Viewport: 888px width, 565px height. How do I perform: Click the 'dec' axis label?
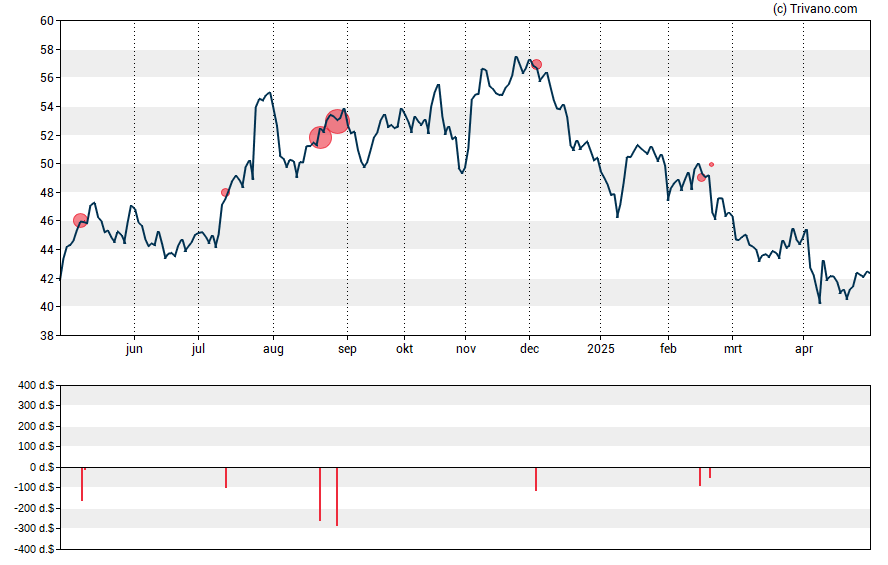click(x=530, y=349)
